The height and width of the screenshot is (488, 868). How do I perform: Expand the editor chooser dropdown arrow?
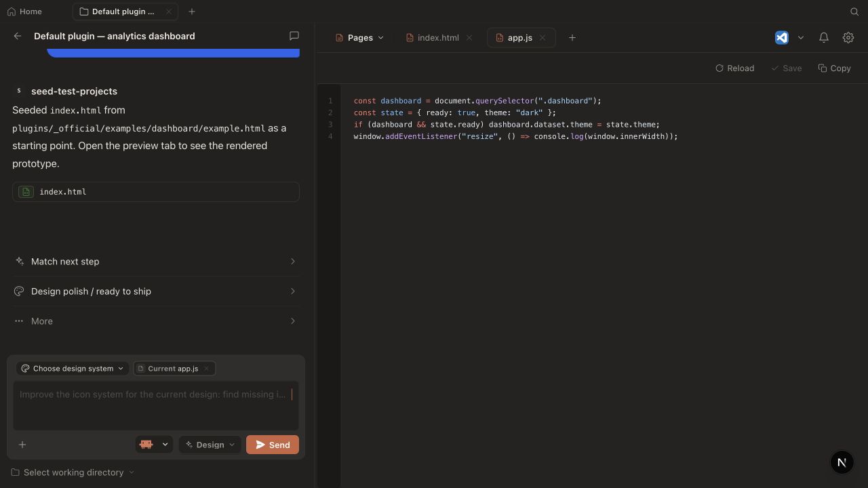(801, 38)
